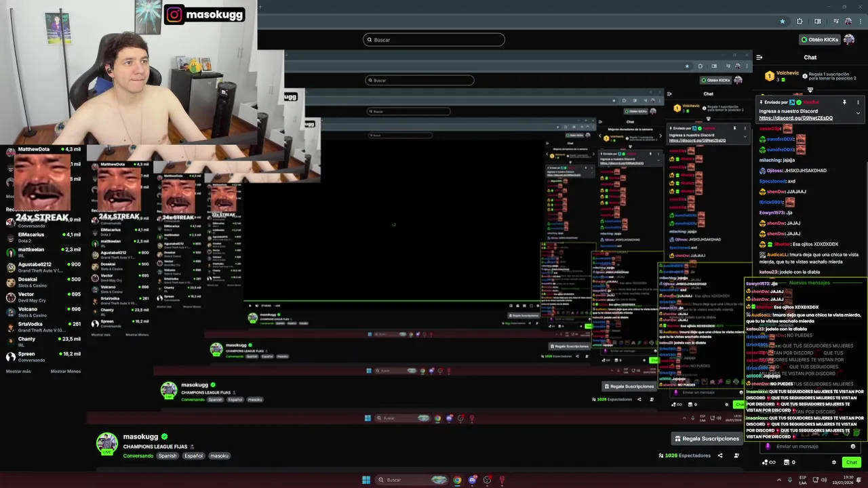Show hidden tray icons chevron
The width and height of the screenshot is (868, 488).
(779, 480)
